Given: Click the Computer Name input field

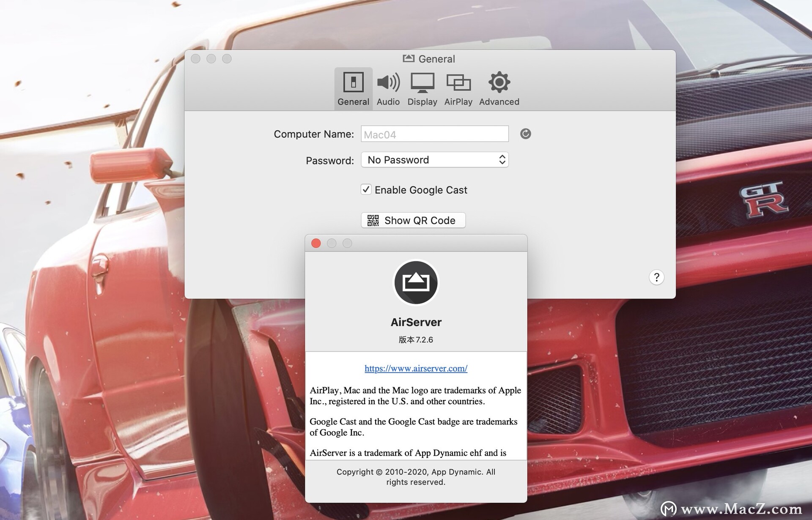Looking at the screenshot, I should (435, 133).
